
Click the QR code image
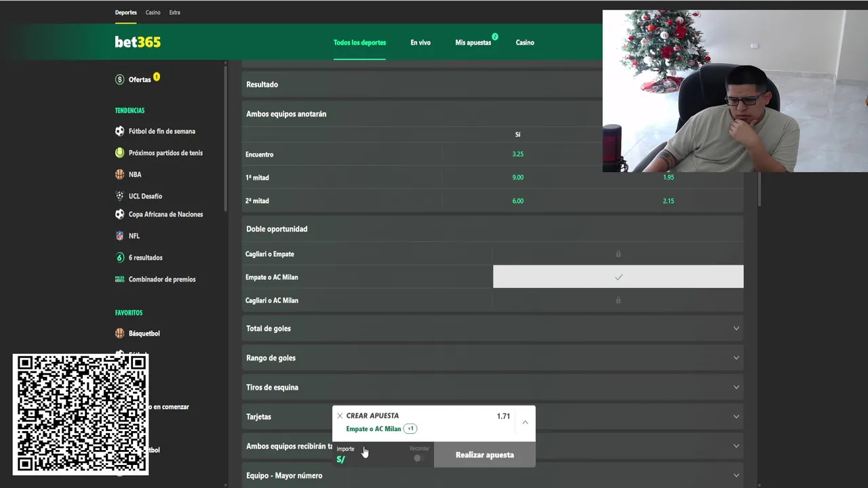(81, 414)
